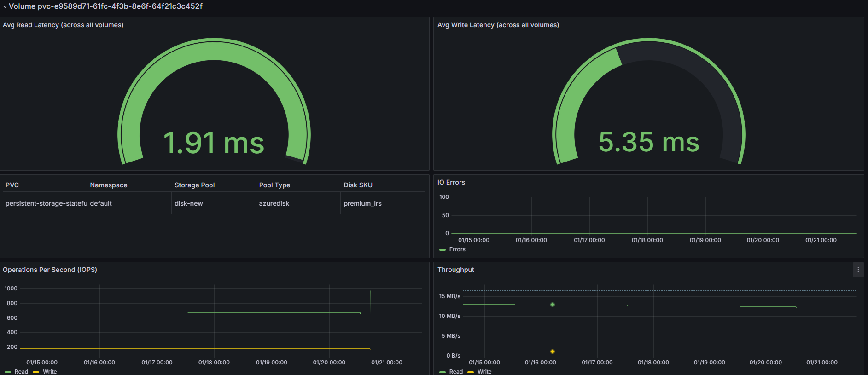Sort table by the Disk SKU column header

358,185
